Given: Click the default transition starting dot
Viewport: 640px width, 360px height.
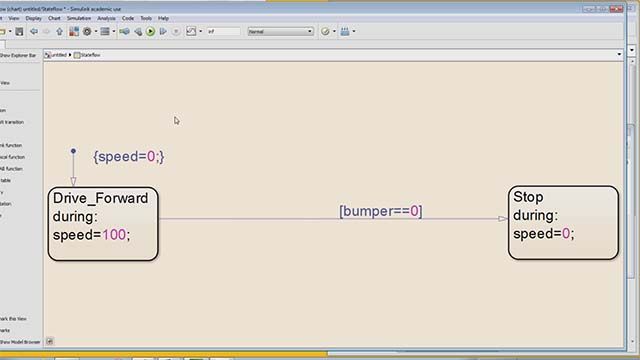Looking at the screenshot, I should point(73,151).
